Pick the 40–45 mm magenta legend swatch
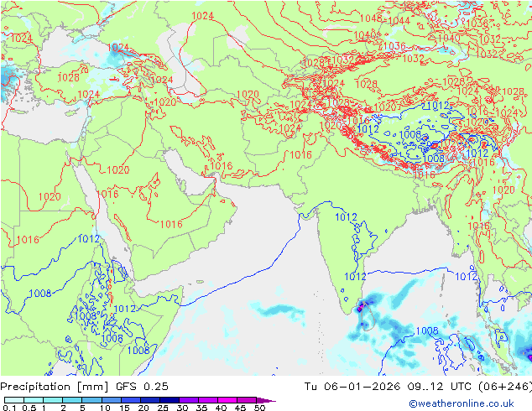This screenshot has width=532, height=411. pyautogui.click(x=227, y=400)
